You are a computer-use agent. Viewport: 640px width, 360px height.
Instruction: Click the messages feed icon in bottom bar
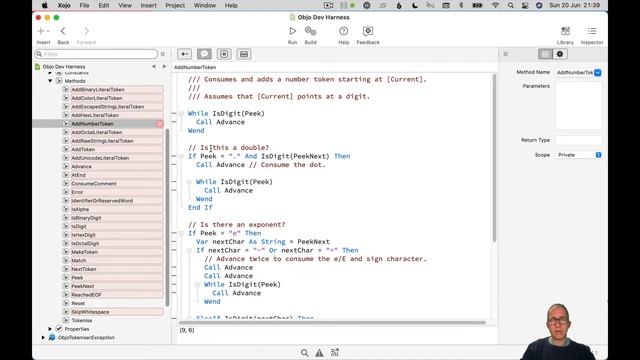pos(335,353)
